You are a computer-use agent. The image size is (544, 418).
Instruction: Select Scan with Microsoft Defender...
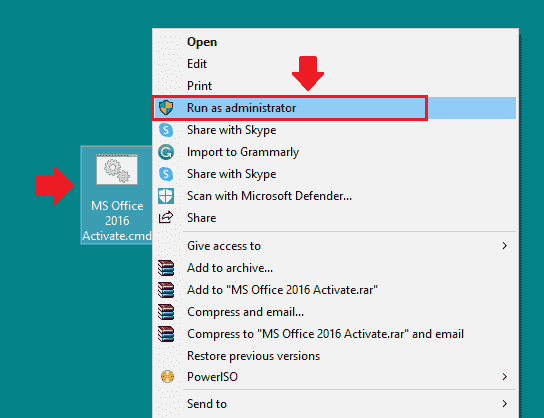click(334, 196)
